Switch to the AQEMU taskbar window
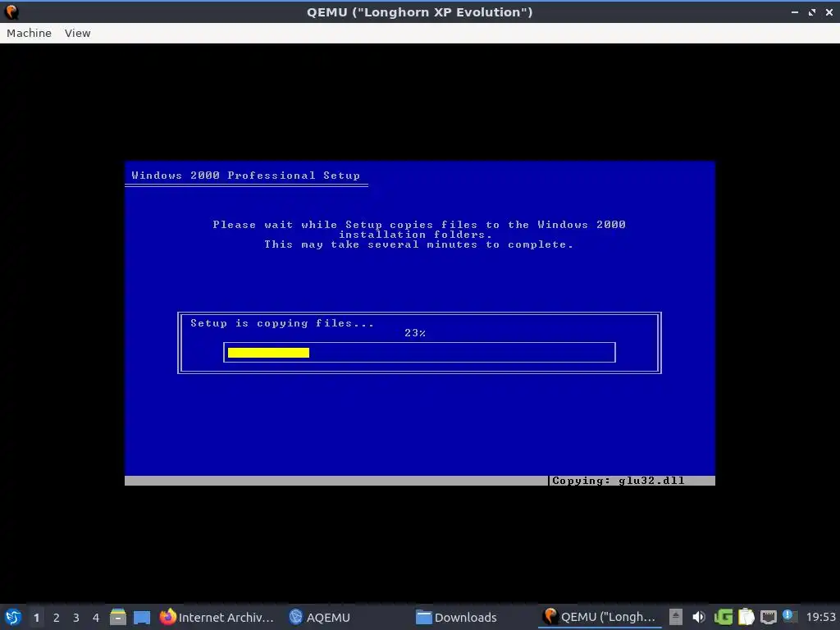 [319, 617]
